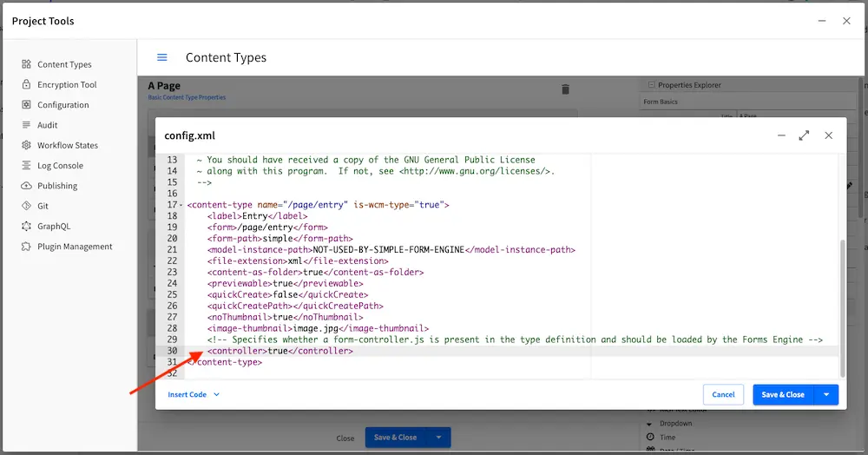Image resolution: width=868 pixels, height=455 pixels.
Task: Expand config.xml dialog to fullscreen
Action: (x=804, y=135)
